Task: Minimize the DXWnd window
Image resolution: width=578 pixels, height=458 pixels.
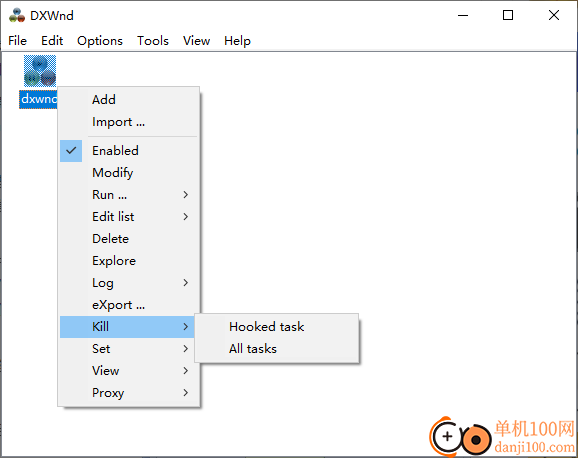Action: (463, 15)
